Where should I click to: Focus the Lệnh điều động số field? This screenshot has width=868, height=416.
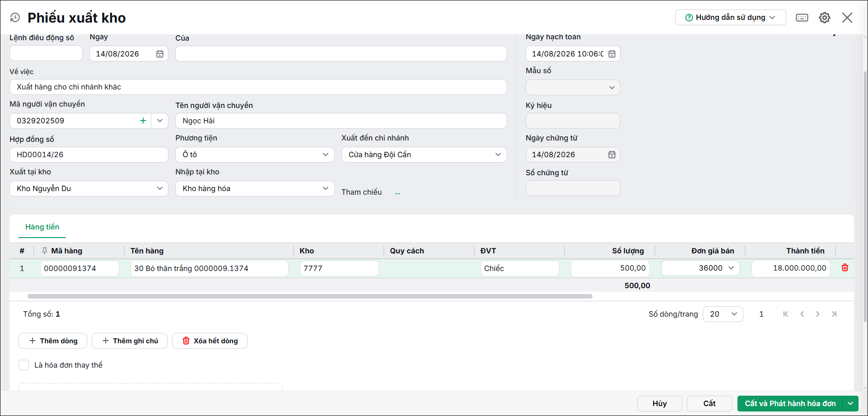(46, 53)
